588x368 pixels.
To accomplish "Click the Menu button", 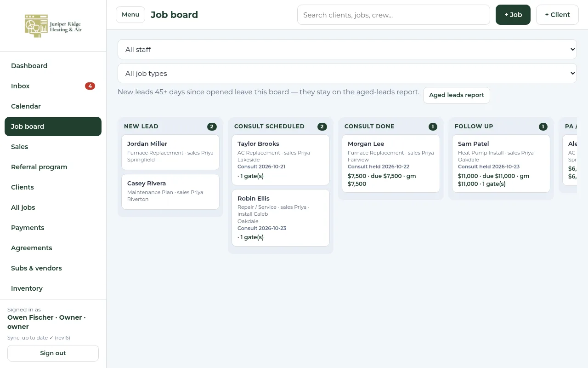I will (130, 15).
